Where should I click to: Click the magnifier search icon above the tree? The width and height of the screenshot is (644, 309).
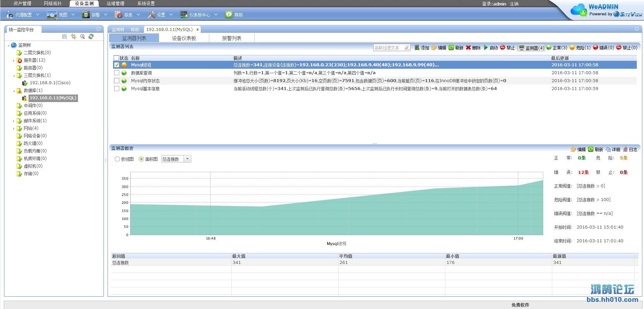[x=82, y=36]
